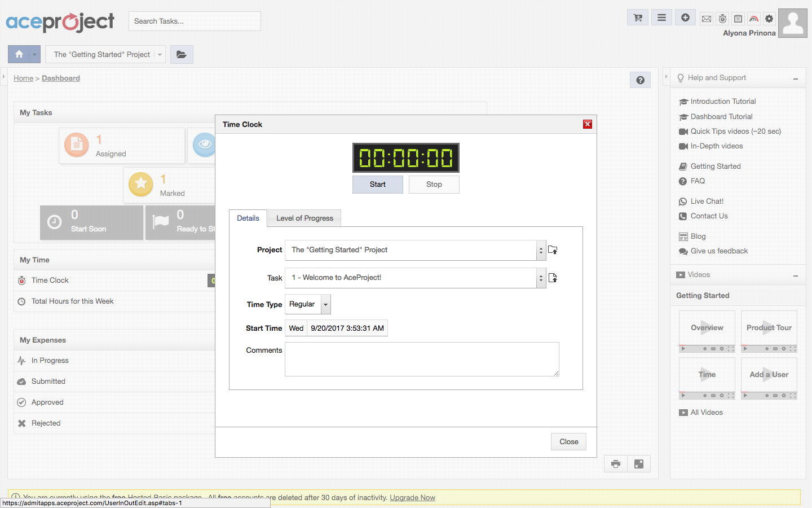Click the open folder icon beside project selector
The width and height of the screenshot is (812, 508).
182,54
